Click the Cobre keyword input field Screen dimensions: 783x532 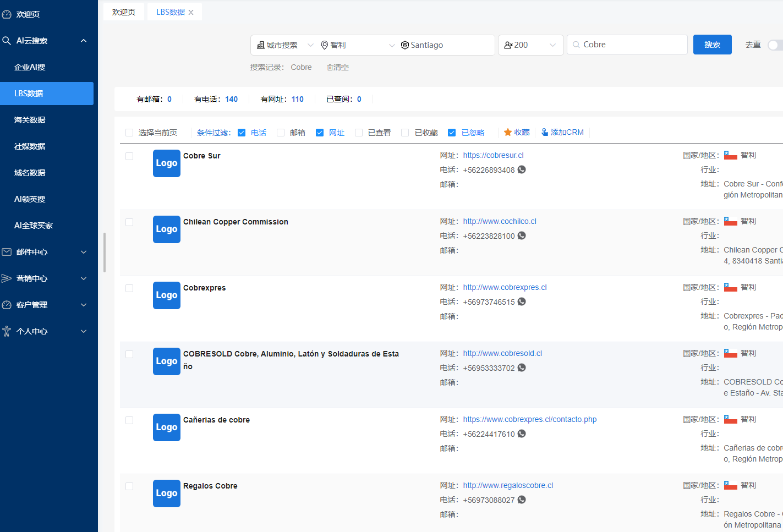[627, 45]
